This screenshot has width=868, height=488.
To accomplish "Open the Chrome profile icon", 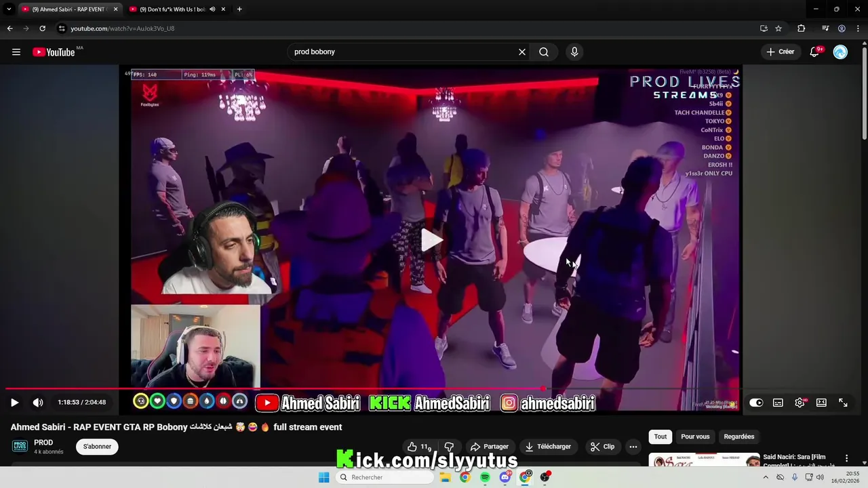I will click(x=842, y=28).
